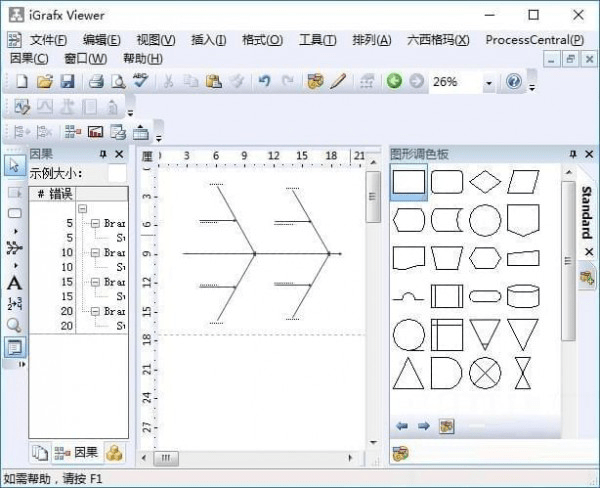Collapse the Branch node in row 20
Viewport: 600px width, 488px height.
pyautogui.click(x=95, y=311)
